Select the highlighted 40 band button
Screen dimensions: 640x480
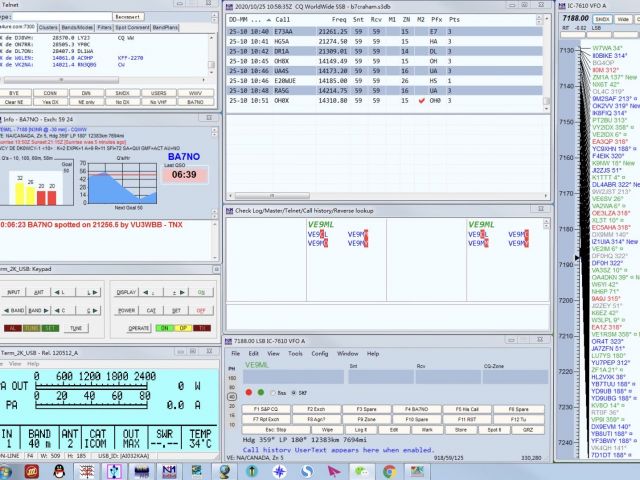pyautogui.click(x=232, y=396)
